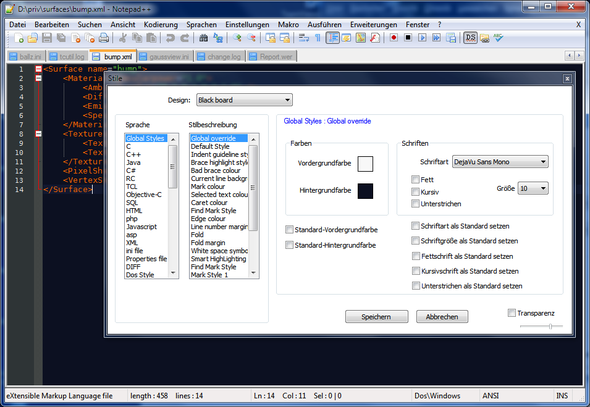Click the transparency slider handle
The height and width of the screenshot is (407, 590).
550,326
